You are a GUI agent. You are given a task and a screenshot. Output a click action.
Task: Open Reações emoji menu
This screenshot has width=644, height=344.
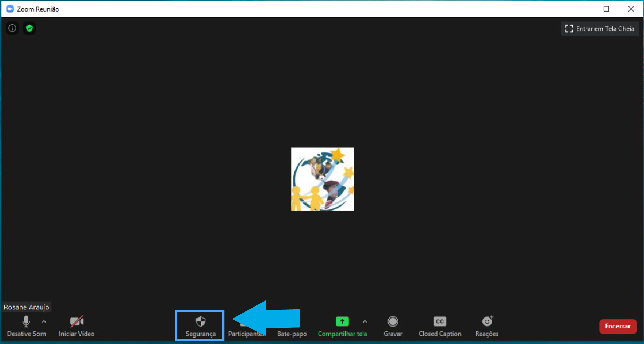487,326
